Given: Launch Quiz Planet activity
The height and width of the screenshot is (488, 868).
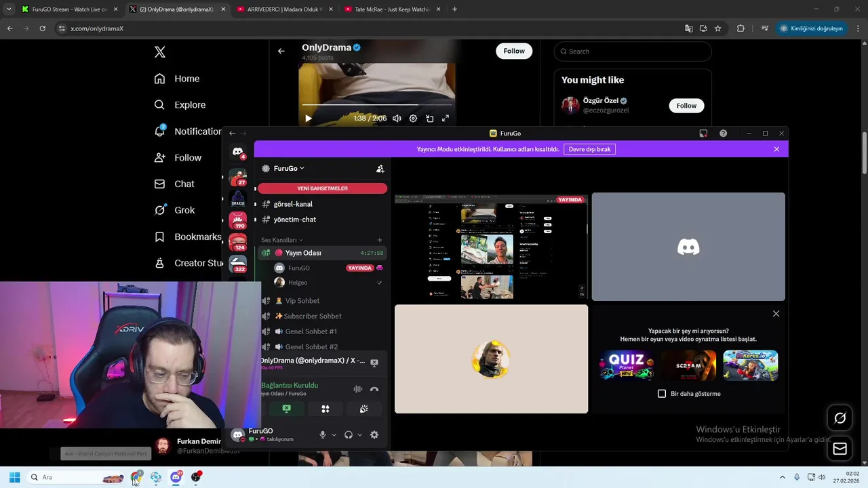Looking at the screenshot, I should pyautogui.click(x=627, y=366).
